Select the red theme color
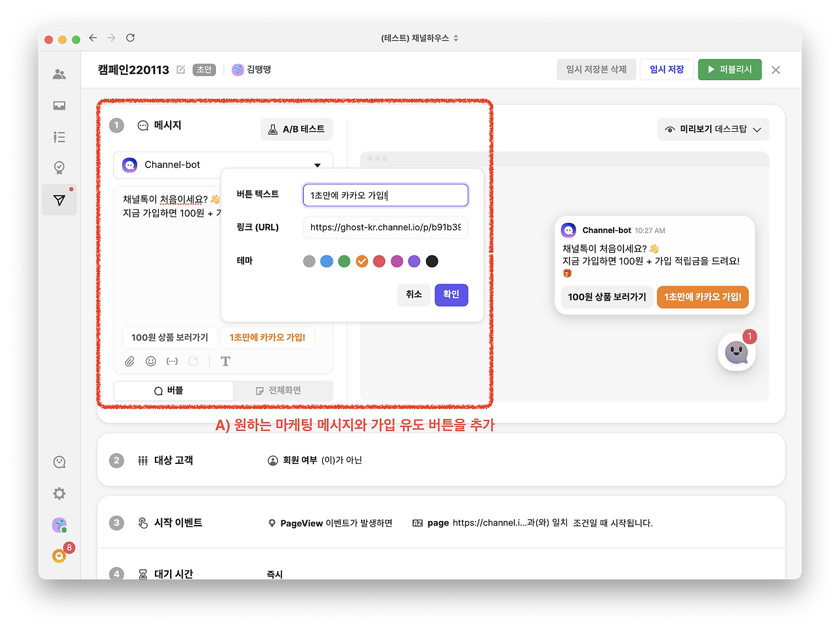This screenshot has height=630, width=840. click(x=379, y=261)
